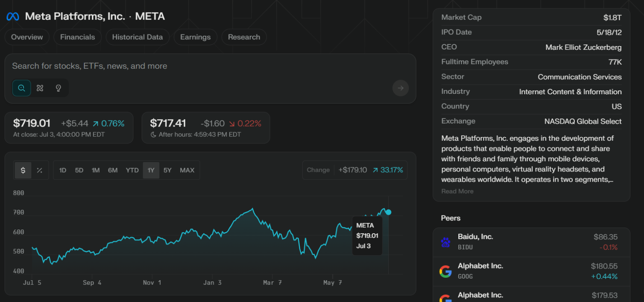The image size is (644, 302).
Task: Click the Meta infinity logo
Action: [x=13, y=16]
